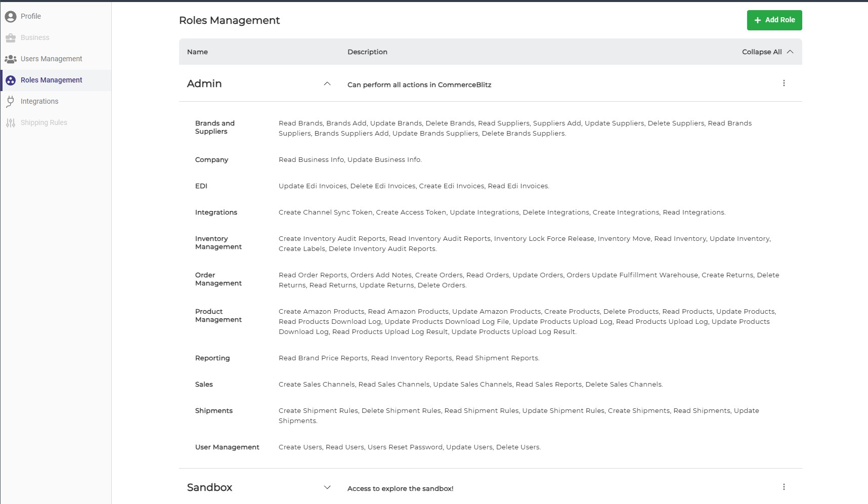Click the Roles Management circle icon
The image size is (868, 504).
point(11,80)
